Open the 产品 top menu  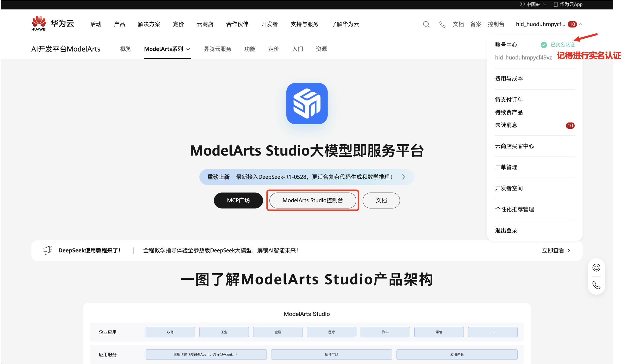pos(119,24)
